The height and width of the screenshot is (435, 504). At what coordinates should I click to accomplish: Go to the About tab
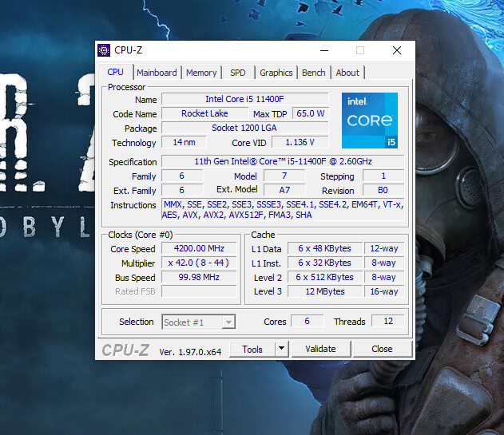347,73
